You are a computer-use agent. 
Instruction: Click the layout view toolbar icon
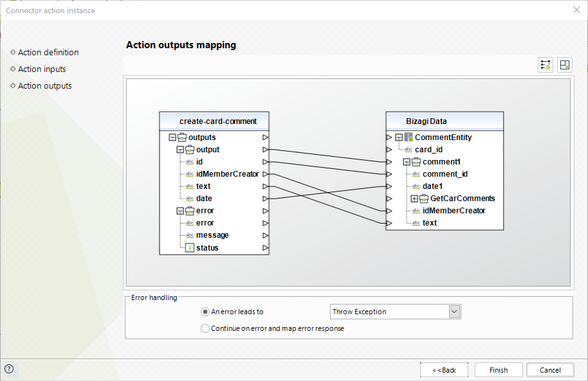[565, 65]
